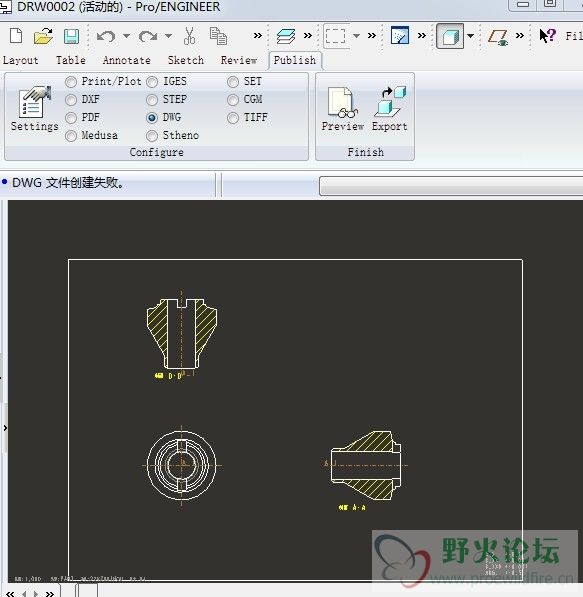Viewport: 583px width, 597px height.
Task: Select the SET radio option
Action: 233,81
